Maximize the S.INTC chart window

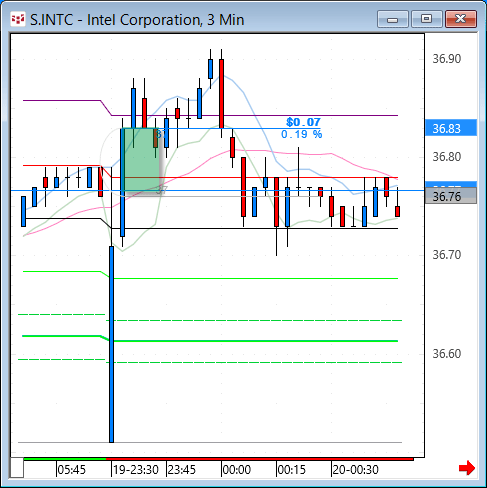click(427, 19)
